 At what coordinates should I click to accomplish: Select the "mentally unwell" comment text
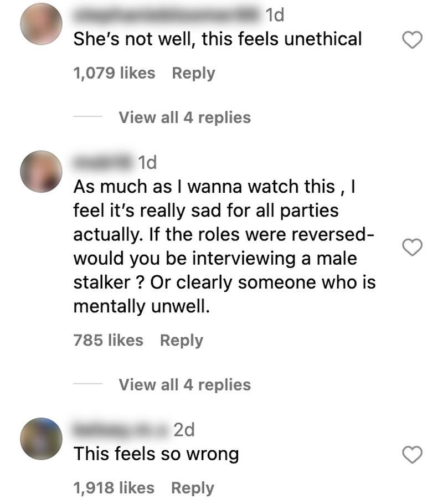click(x=224, y=246)
